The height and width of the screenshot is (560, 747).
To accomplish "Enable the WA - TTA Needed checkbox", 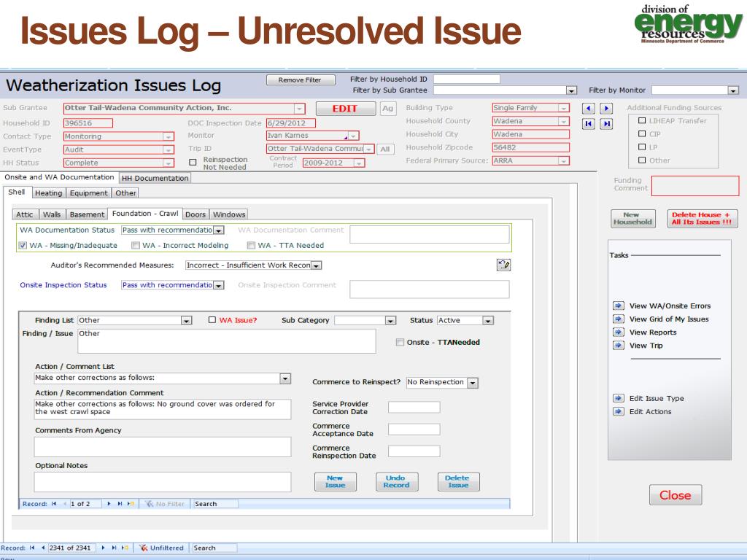I will (x=252, y=246).
